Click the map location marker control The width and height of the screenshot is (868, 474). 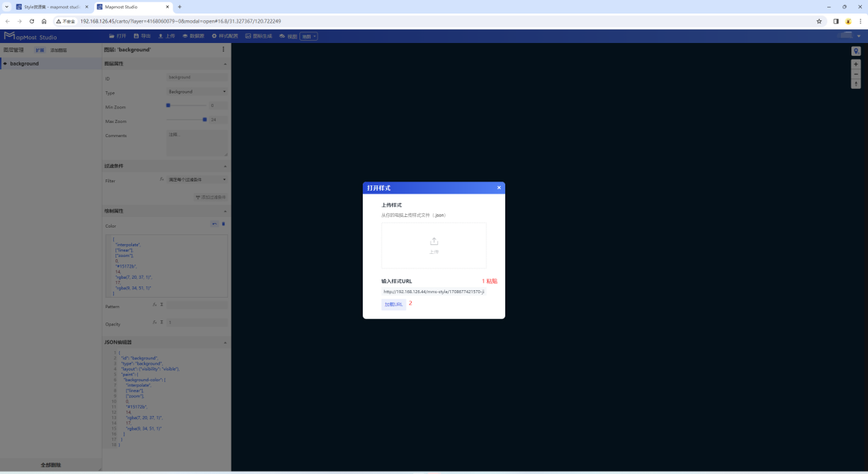pyautogui.click(x=856, y=51)
